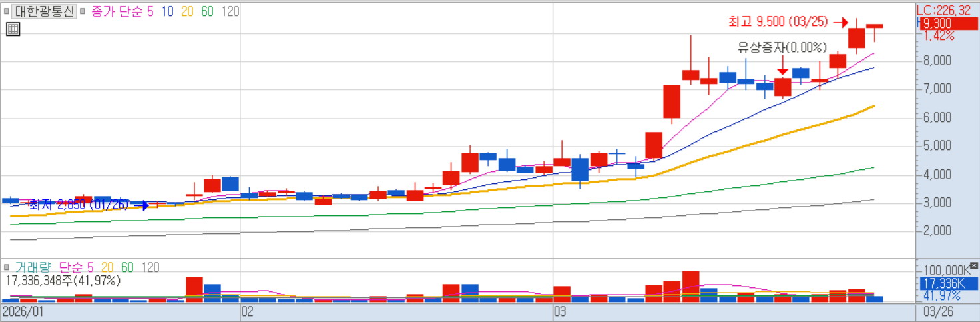The image size is (980, 322).
Task: Select the green 60-day price moving average label
Action: pos(207,11)
